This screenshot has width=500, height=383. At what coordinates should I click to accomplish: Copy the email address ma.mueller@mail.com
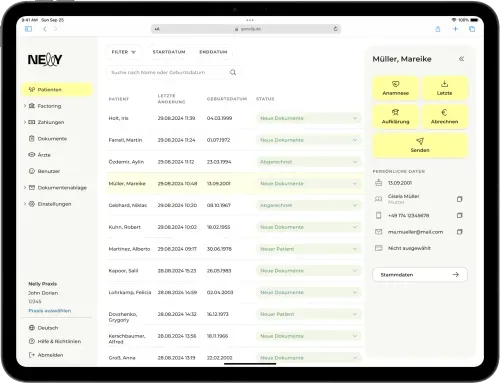click(x=459, y=232)
